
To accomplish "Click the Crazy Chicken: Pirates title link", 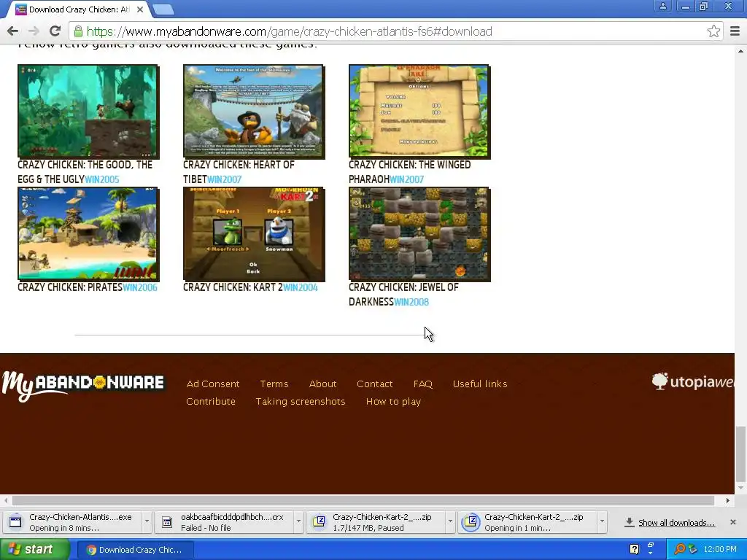I will click(x=70, y=287).
